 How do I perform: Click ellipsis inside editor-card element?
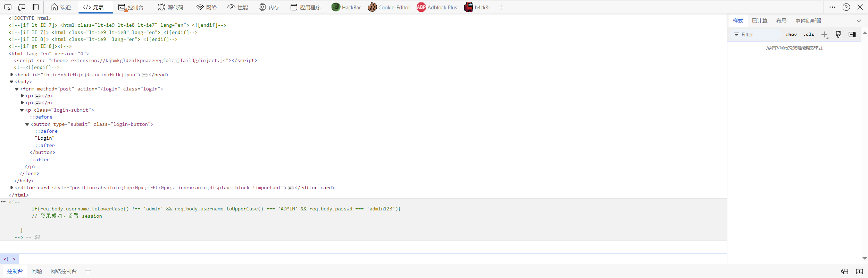(x=291, y=188)
